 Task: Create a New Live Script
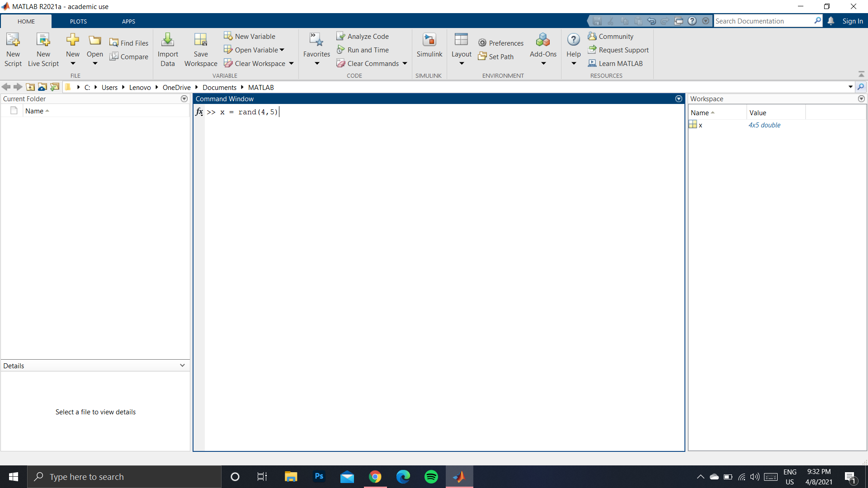[x=43, y=49]
